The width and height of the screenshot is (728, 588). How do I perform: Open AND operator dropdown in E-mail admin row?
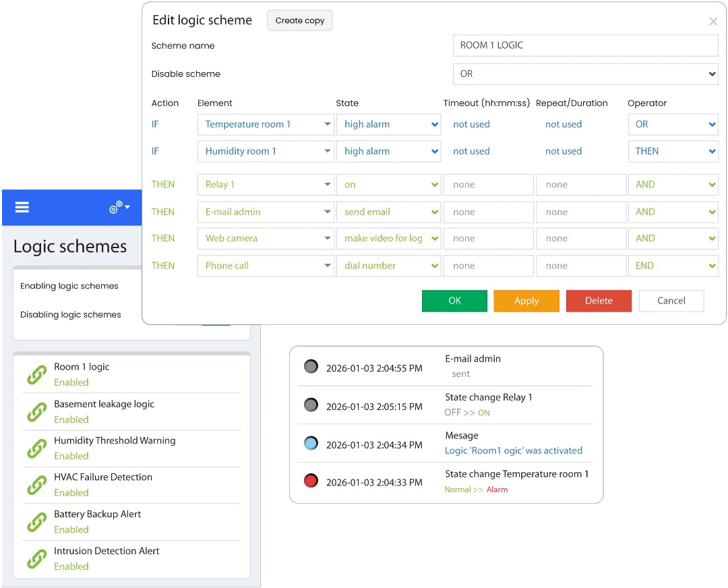673,212
